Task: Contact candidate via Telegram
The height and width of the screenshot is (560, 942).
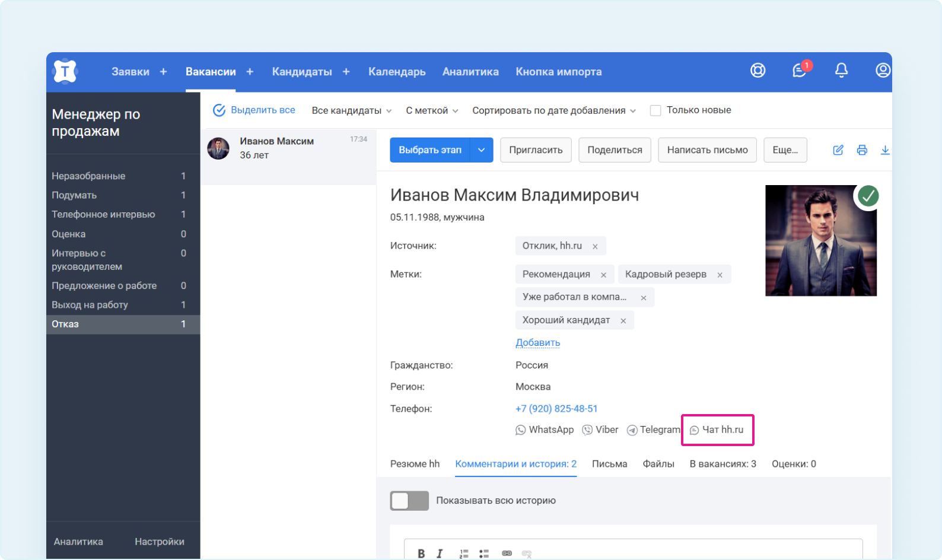Action: pyautogui.click(x=654, y=430)
